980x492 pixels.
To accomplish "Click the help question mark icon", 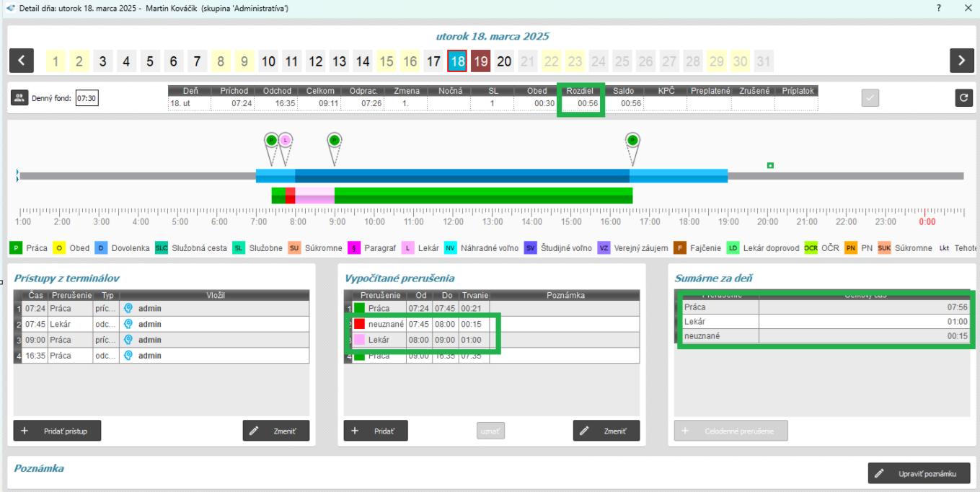I will [939, 7].
